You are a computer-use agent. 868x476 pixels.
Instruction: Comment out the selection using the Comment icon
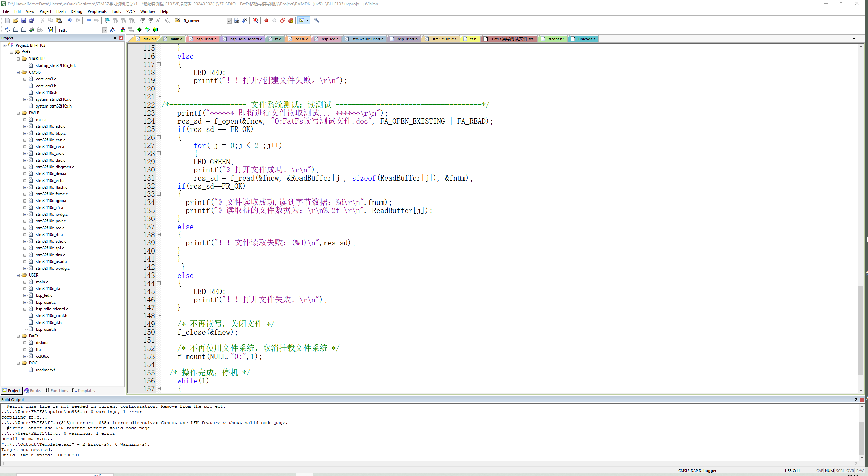[x=159, y=20]
